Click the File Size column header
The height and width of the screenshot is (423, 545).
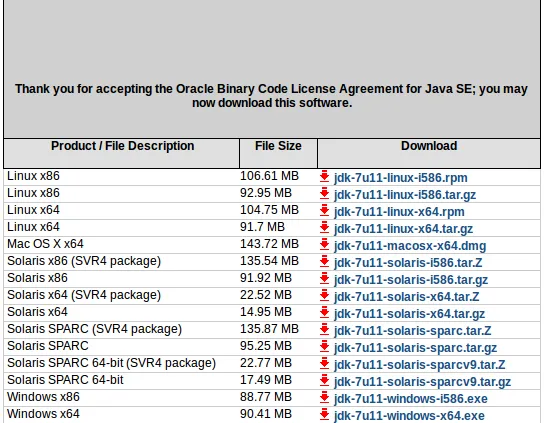(278, 146)
